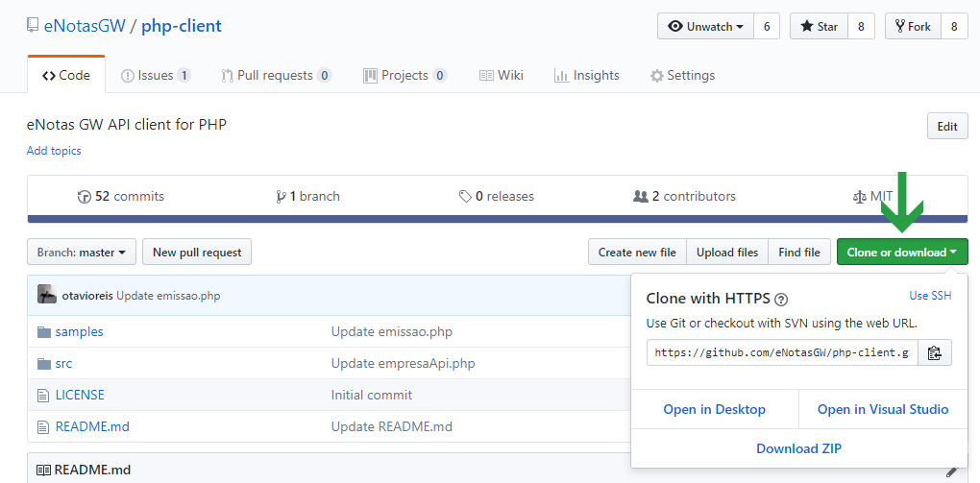
Task: Click otavioreis avatar thumbnail
Action: [x=47, y=295]
